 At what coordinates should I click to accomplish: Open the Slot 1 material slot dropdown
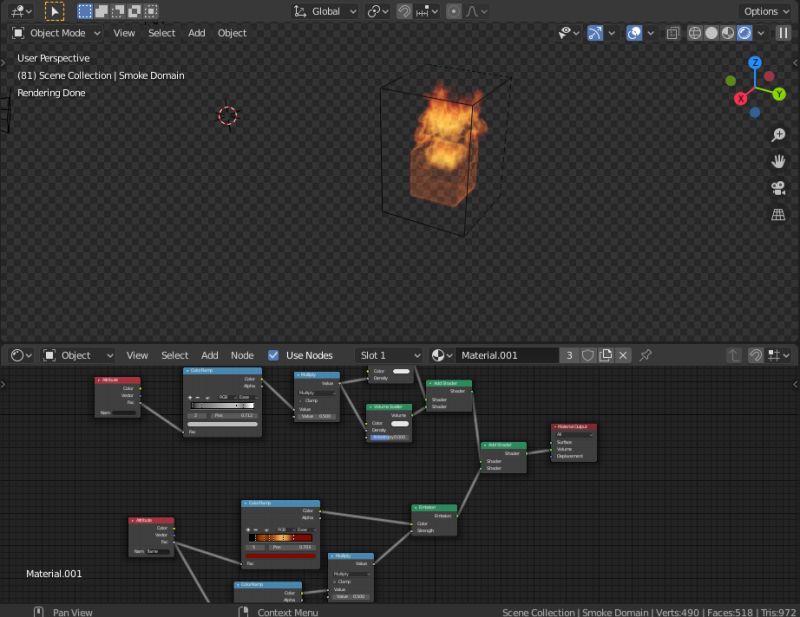coord(388,355)
